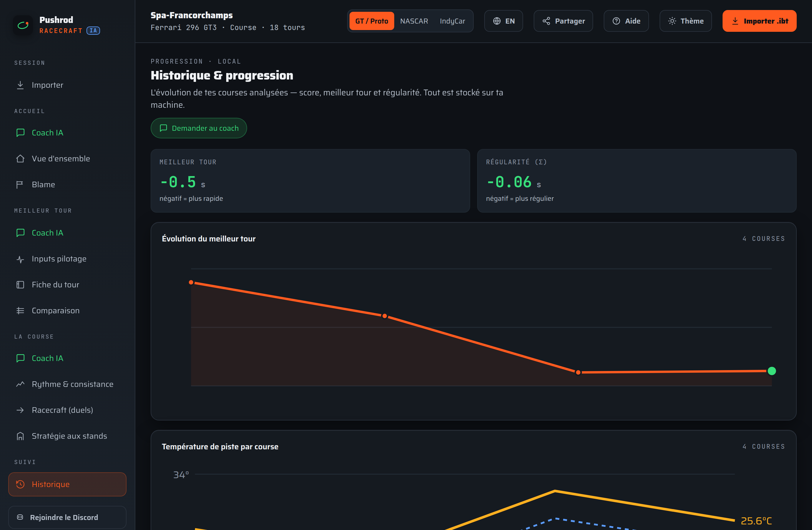Open Stratégie aux stands
This screenshot has height=530, width=812.
67,436
